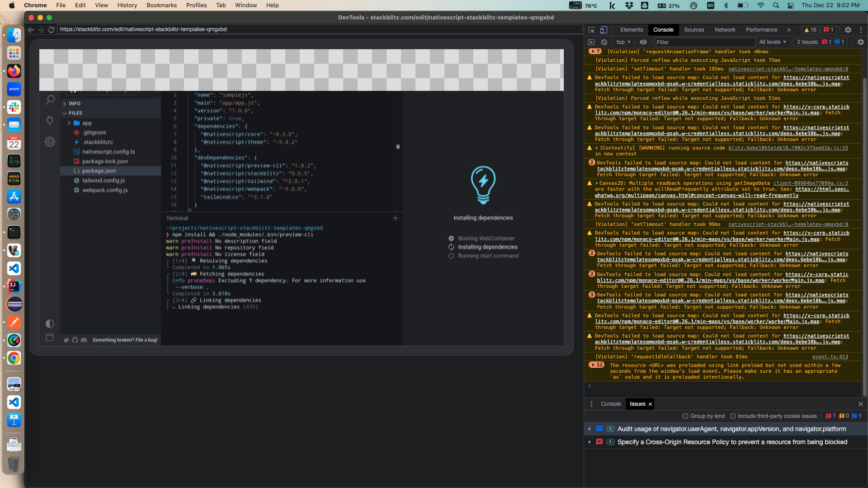Check Include third-party cookie issues
The image size is (868, 488).
pos(733,416)
